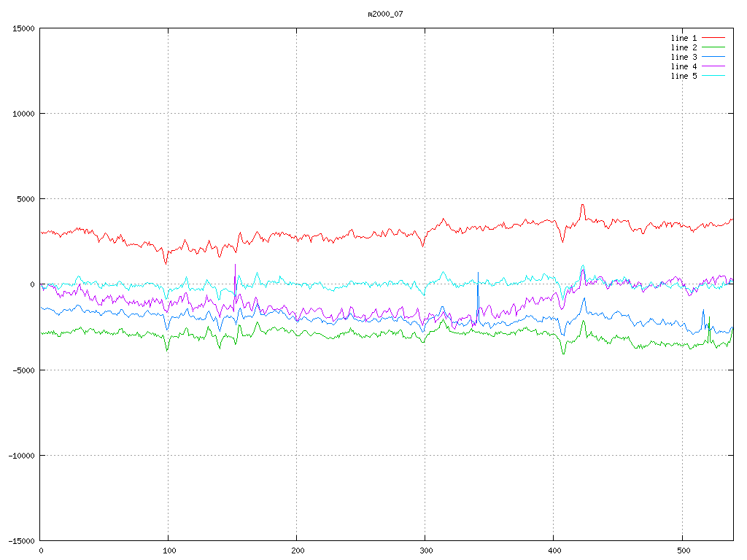Viewport: 747px width, 560px height.
Task: Click the x-axis label 400
Action: click(555, 551)
